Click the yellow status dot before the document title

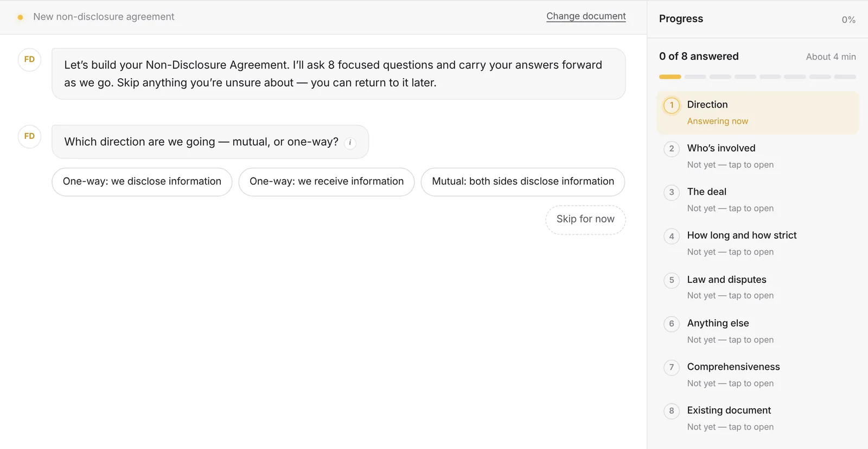tap(20, 17)
